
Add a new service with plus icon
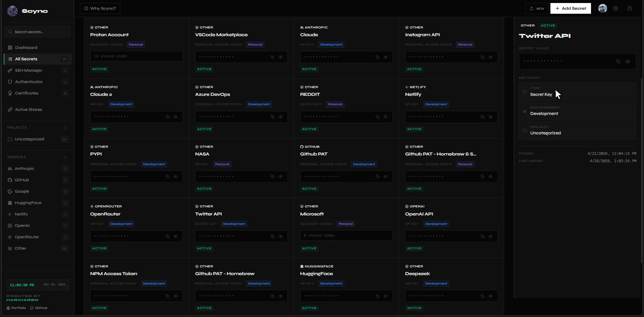click(x=65, y=157)
